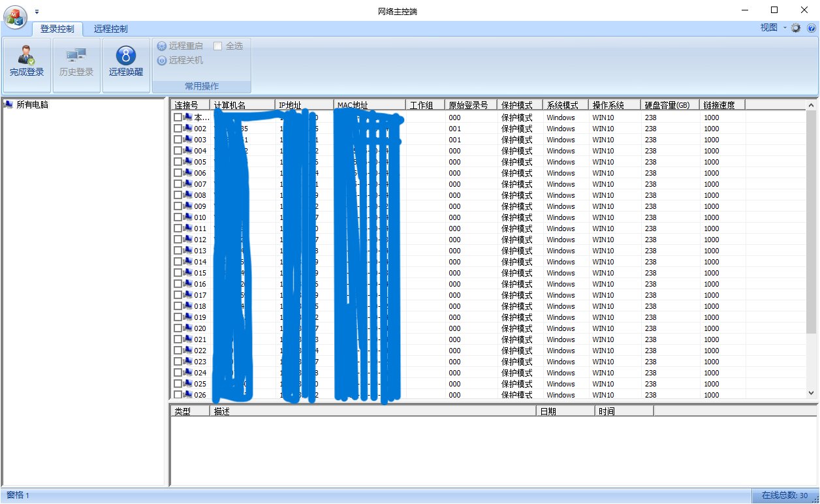Viewport: 820px width, 504px height.
Task: Sort by the 操作系统 column header
Action: [x=615, y=104]
